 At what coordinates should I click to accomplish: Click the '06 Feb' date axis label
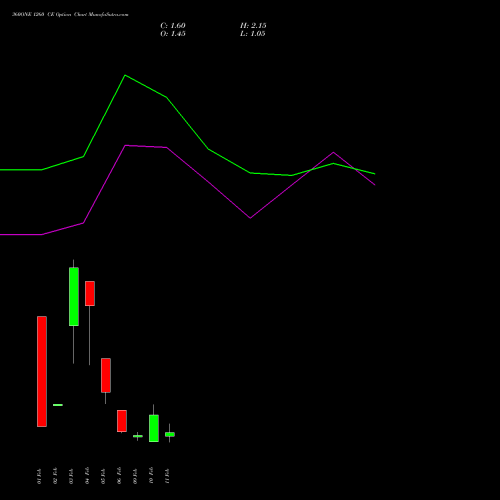coord(119,476)
